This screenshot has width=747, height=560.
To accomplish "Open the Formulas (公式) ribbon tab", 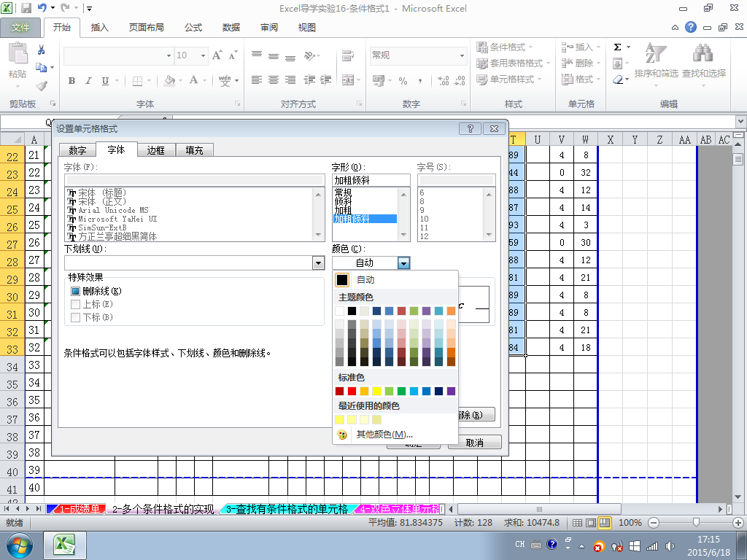I will (193, 28).
